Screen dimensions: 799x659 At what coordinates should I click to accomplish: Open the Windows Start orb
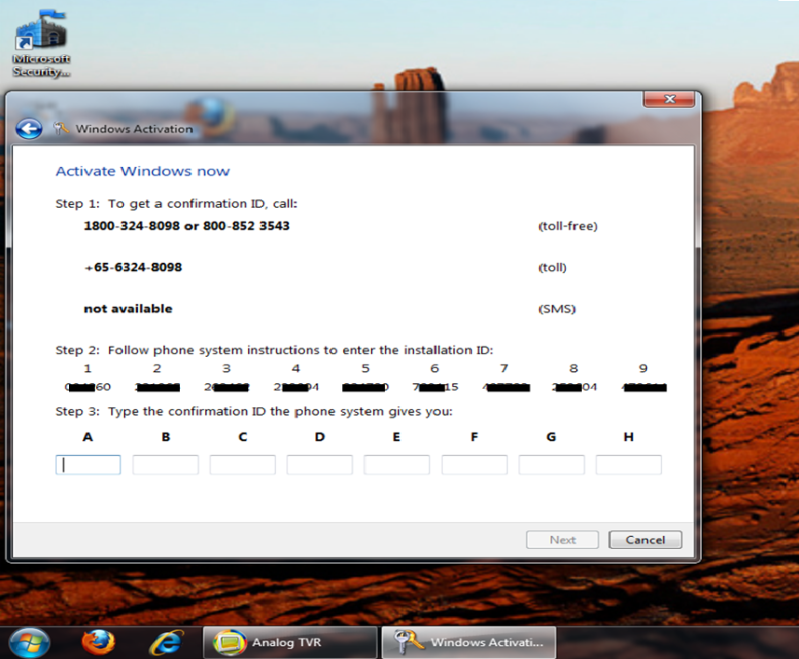tap(29, 643)
